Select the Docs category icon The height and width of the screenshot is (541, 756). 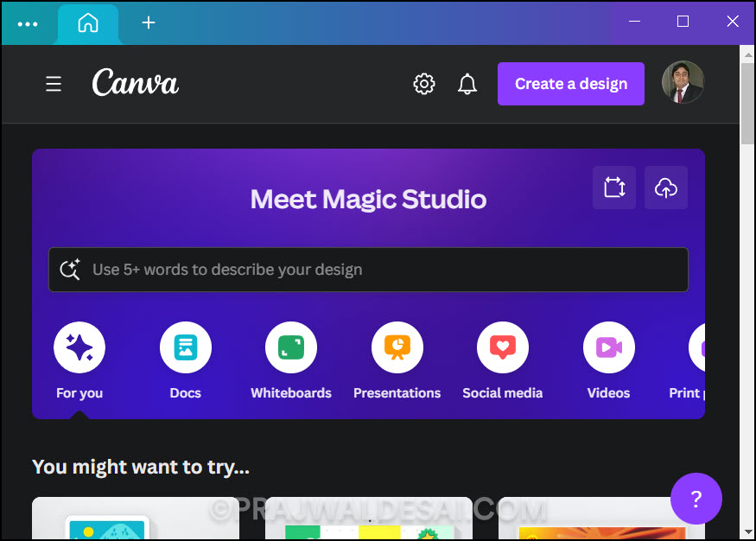coord(186,347)
